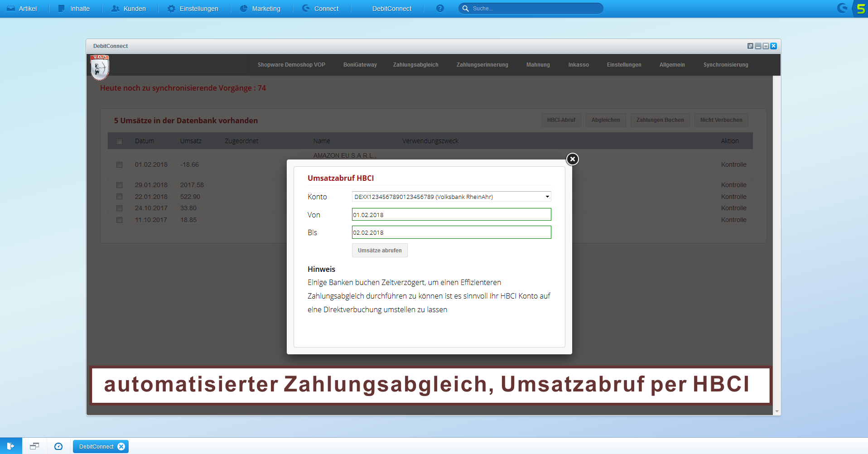Click Kontrolle for the 22.01.2018 row
Screen dimensions: 868x454
pyautogui.click(x=733, y=197)
